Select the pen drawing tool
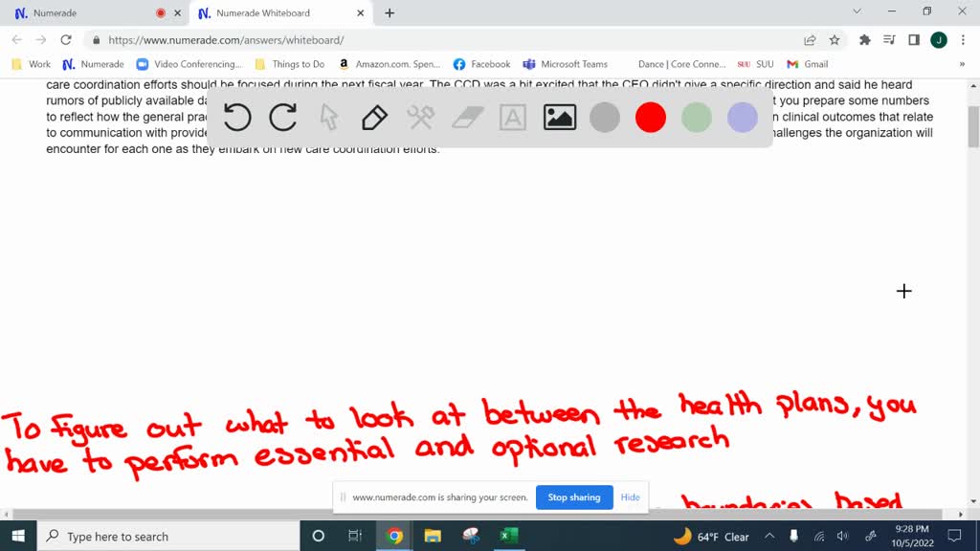980x551 pixels. 374,118
